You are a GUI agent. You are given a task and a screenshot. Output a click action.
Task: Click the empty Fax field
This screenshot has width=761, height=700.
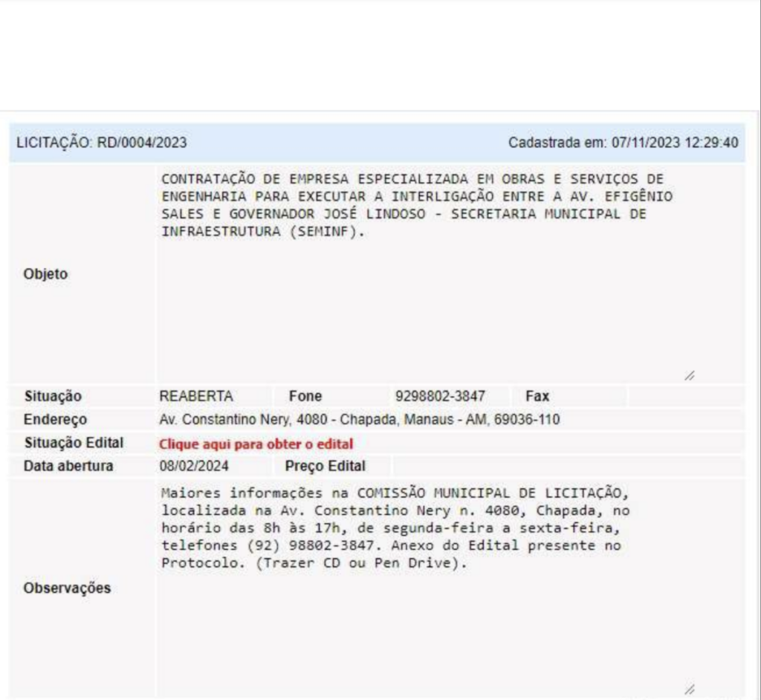(684, 396)
